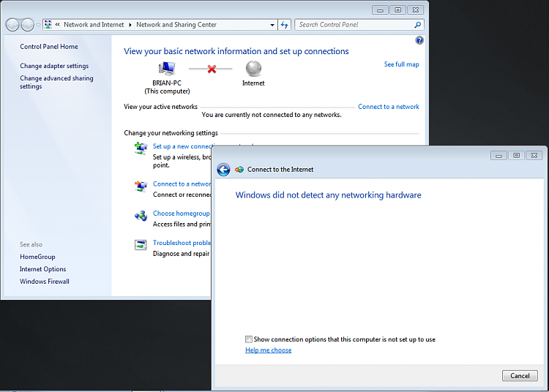Click the search magnifier icon
549x392 pixels.
417,25
